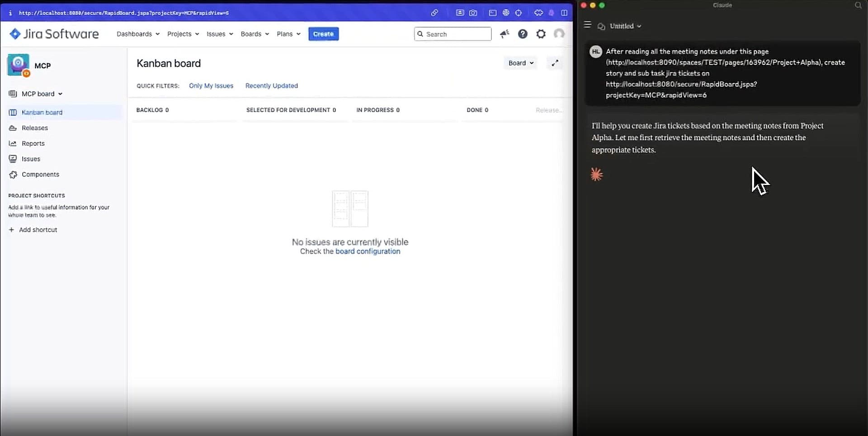868x436 pixels.
Task: Expand the Kanban board to fullscreen
Action: click(555, 63)
